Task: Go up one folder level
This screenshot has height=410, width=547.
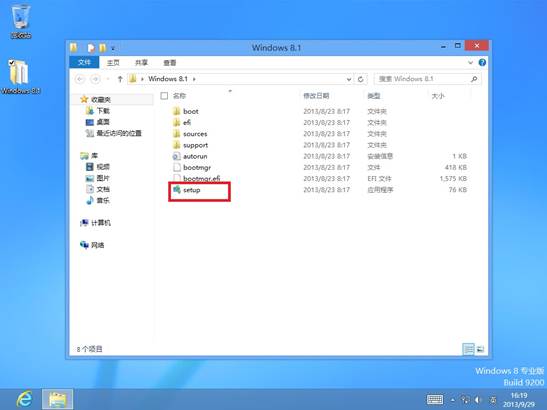Action: point(120,79)
